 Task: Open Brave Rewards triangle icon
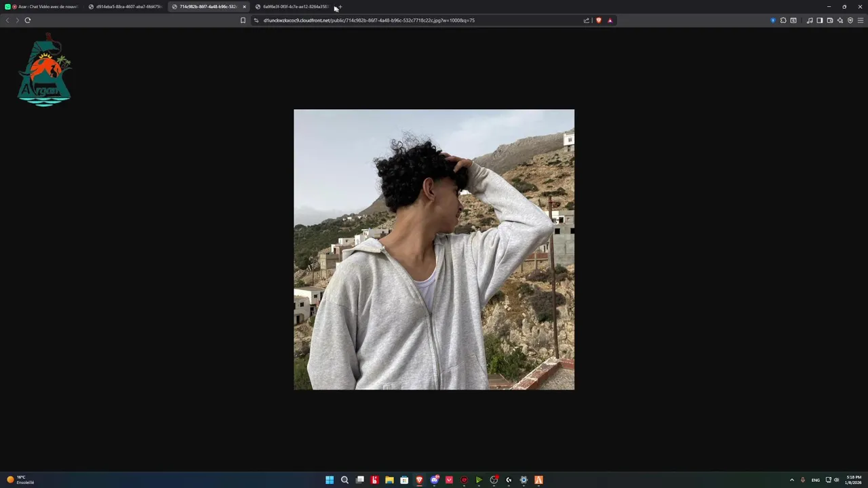coord(610,20)
